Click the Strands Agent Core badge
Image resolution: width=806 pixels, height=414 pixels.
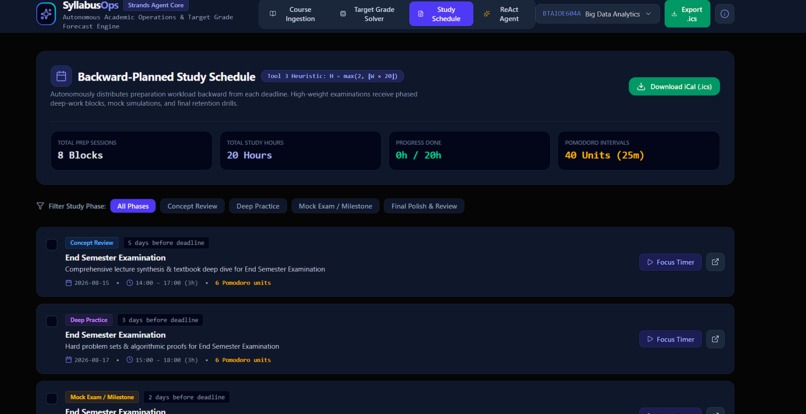(156, 5)
